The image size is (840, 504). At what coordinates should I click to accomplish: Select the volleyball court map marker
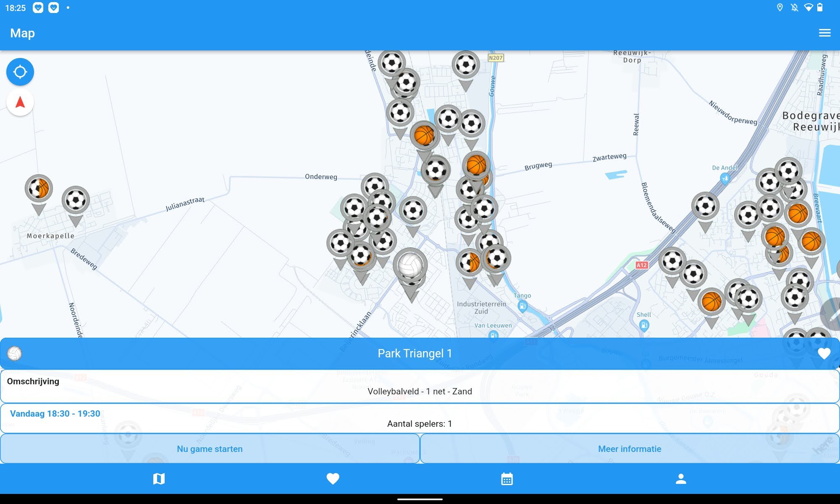pos(410,265)
